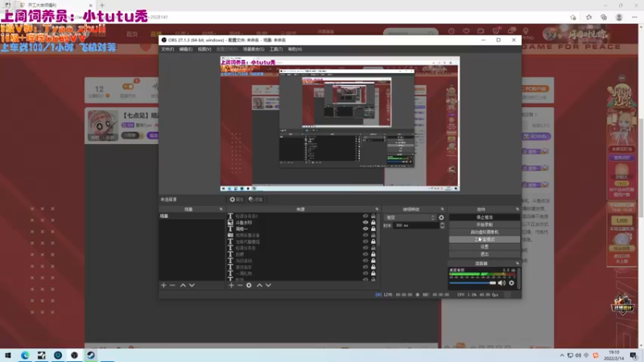
Task: Click camera icon of 视频采集设备 source row
Action: tap(230, 235)
